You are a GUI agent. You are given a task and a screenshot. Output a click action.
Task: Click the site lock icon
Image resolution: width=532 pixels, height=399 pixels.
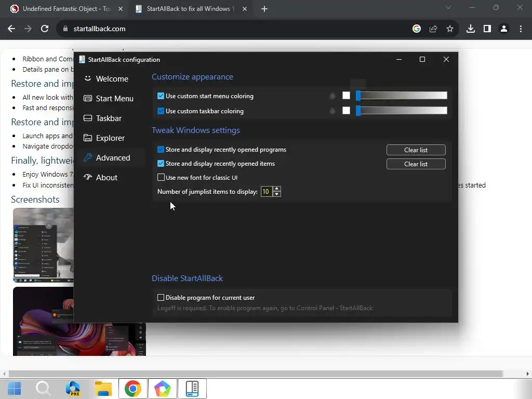(65, 29)
